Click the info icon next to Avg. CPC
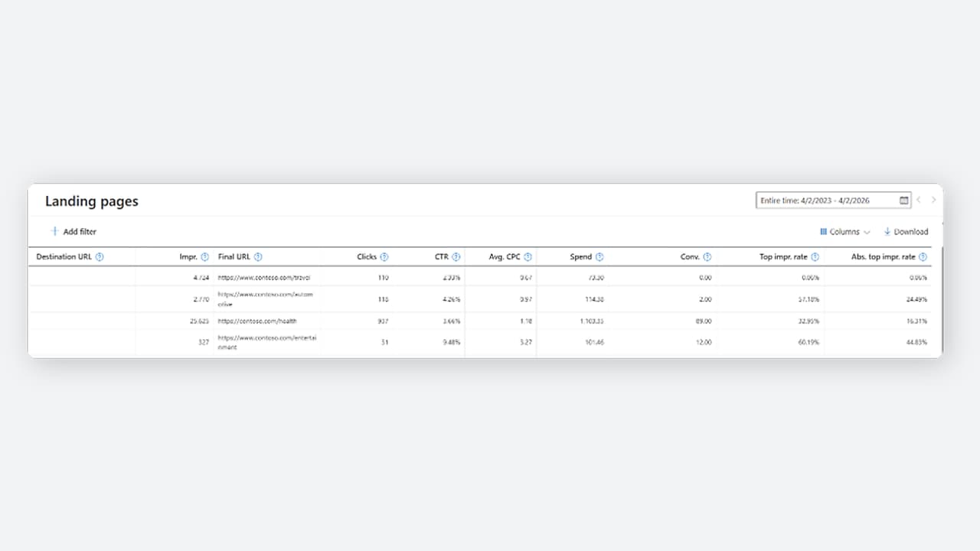Viewport: 980px width, 551px height. (x=527, y=257)
